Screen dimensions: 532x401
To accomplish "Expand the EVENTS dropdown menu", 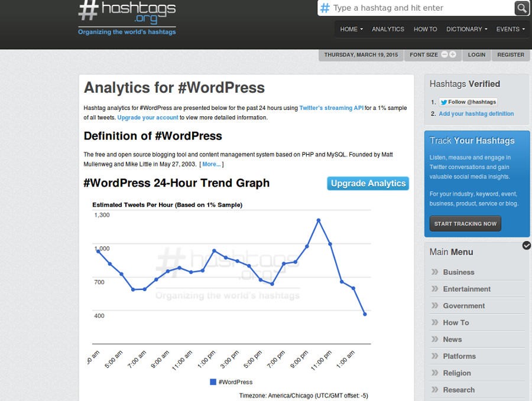I will (510, 29).
